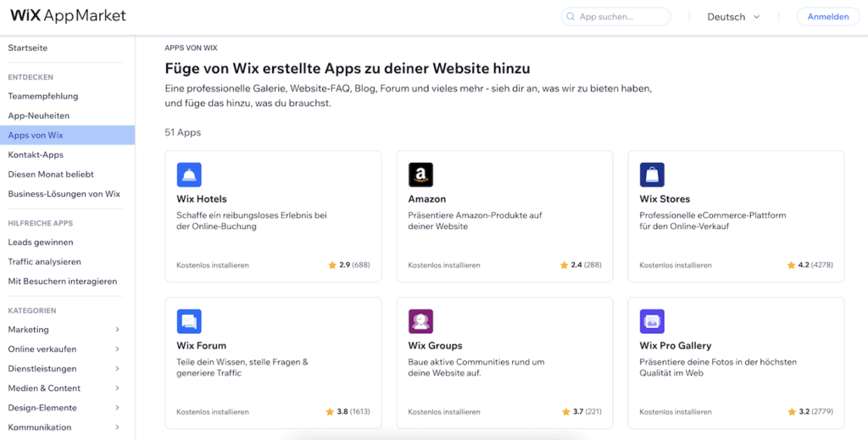Click the Wix Stores shopping bag icon
The height and width of the screenshot is (440, 868).
point(652,175)
